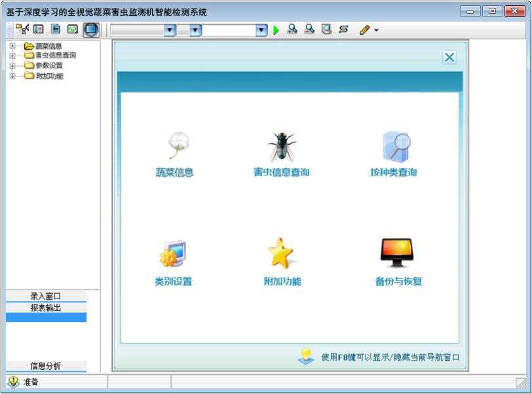Expand the 害虫信息查询 tree node
Image resolution: width=532 pixels, height=394 pixels.
(x=12, y=56)
